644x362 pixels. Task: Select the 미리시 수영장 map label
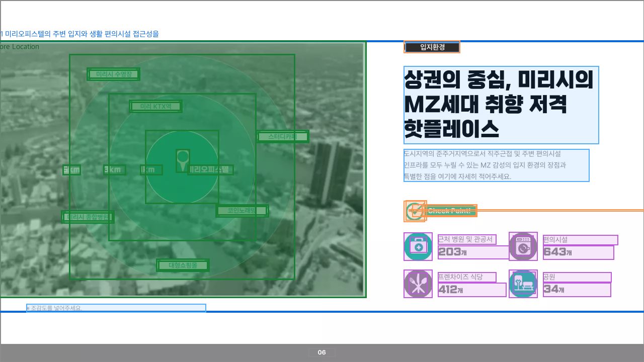pos(114,74)
